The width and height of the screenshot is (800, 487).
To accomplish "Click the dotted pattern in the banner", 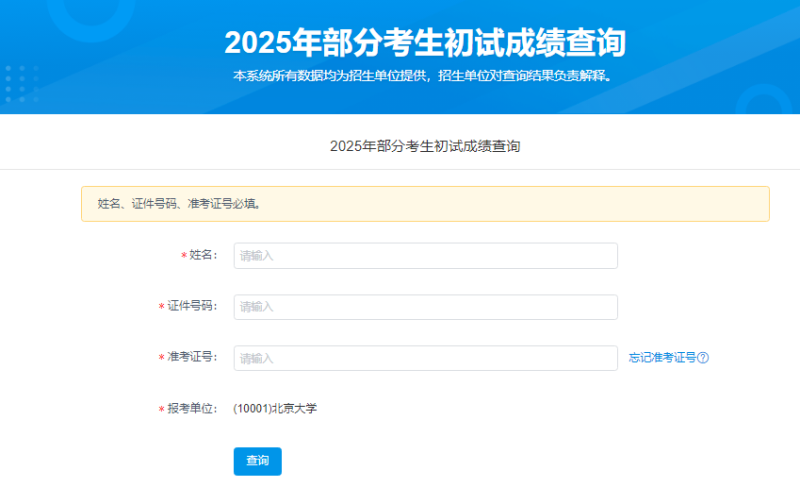I will [x=21, y=84].
